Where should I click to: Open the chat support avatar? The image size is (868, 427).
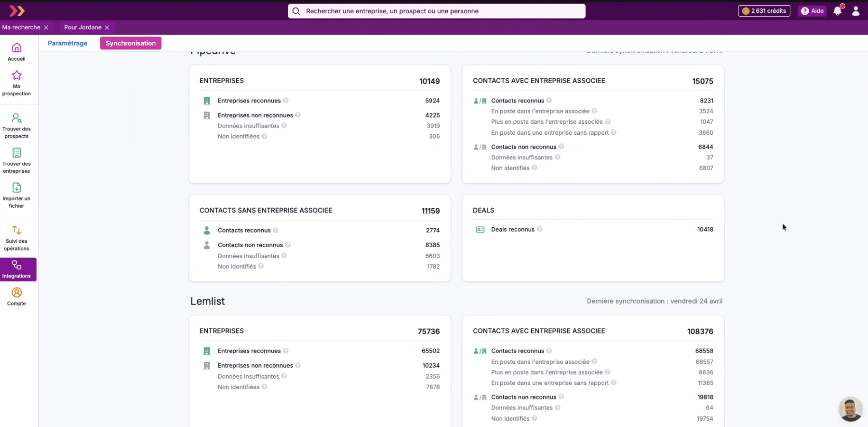850,409
